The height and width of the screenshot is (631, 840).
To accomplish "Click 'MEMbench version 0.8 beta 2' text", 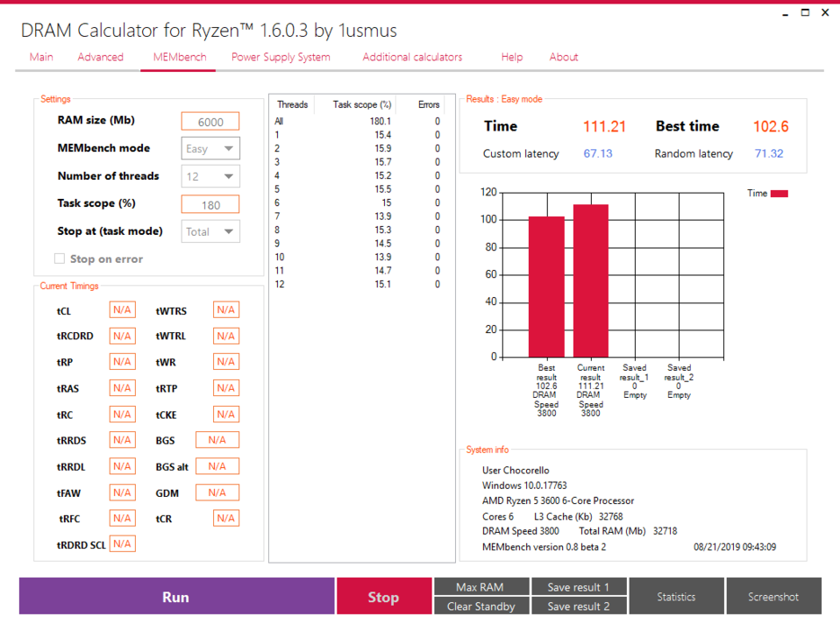I will click(x=544, y=547).
